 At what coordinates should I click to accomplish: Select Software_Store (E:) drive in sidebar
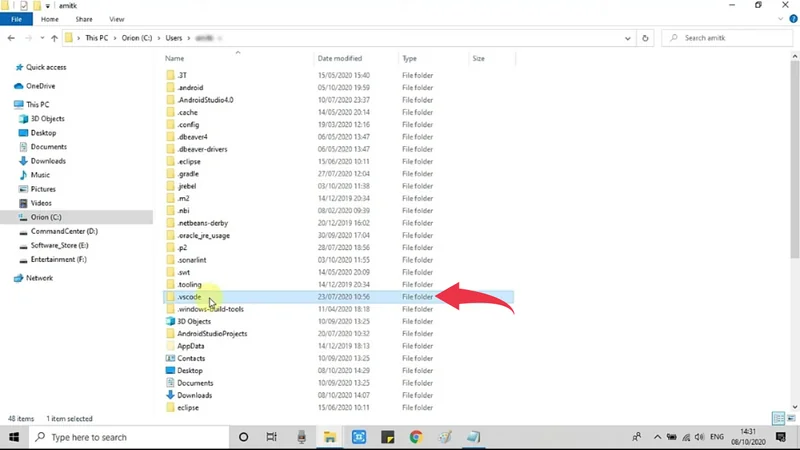(60, 245)
